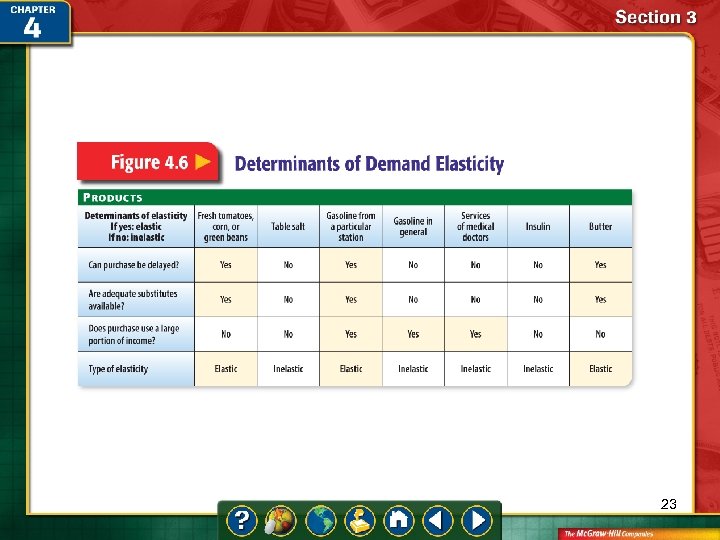Click the Determinants of Demand Elasticity title
720x540 pixels.
tap(369, 164)
